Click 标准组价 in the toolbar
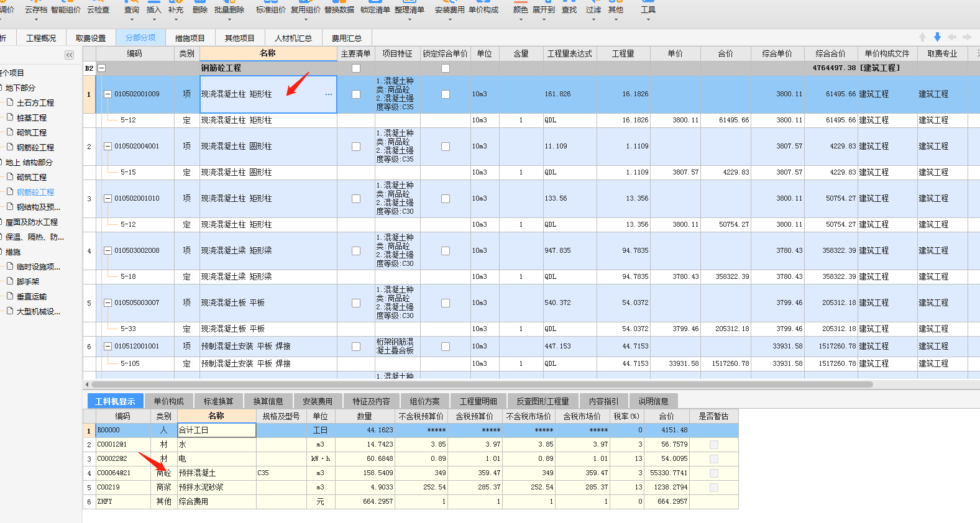The image size is (980, 523). pyautogui.click(x=271, y=10)
